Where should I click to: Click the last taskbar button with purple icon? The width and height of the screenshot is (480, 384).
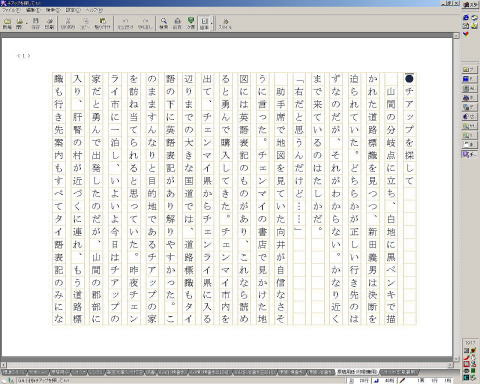click(469, 155)
